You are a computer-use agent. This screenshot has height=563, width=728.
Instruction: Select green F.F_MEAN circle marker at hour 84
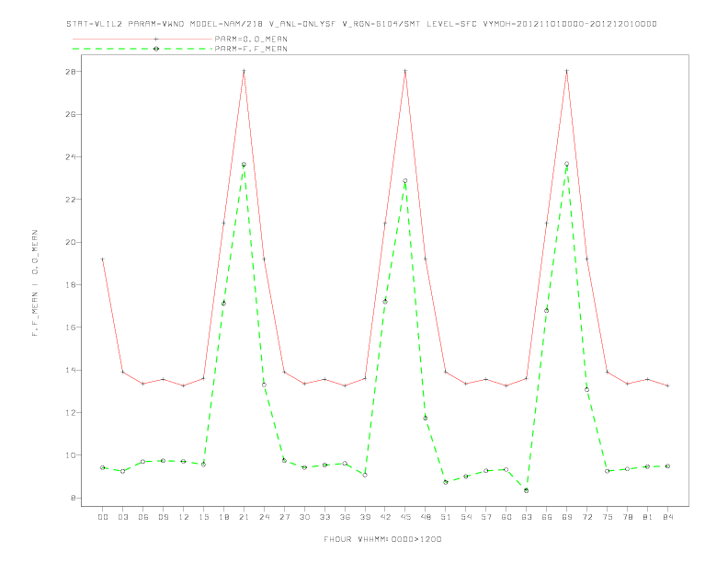click(x=667, y=465)
